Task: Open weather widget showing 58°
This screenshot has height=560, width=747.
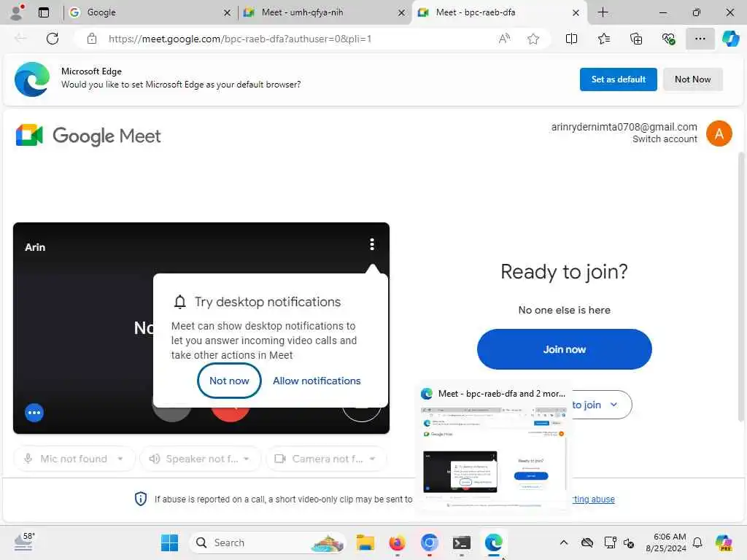Action: [24, 542]
